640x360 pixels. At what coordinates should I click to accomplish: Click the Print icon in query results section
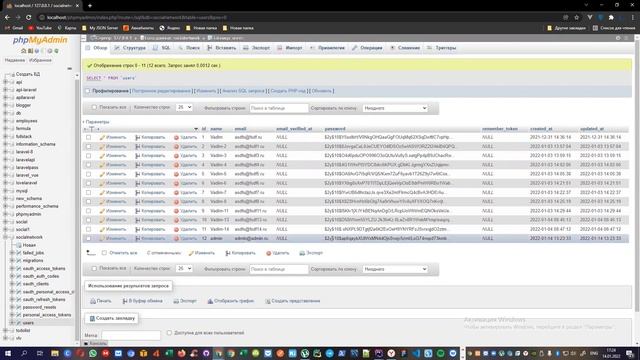tap(93, 301)
